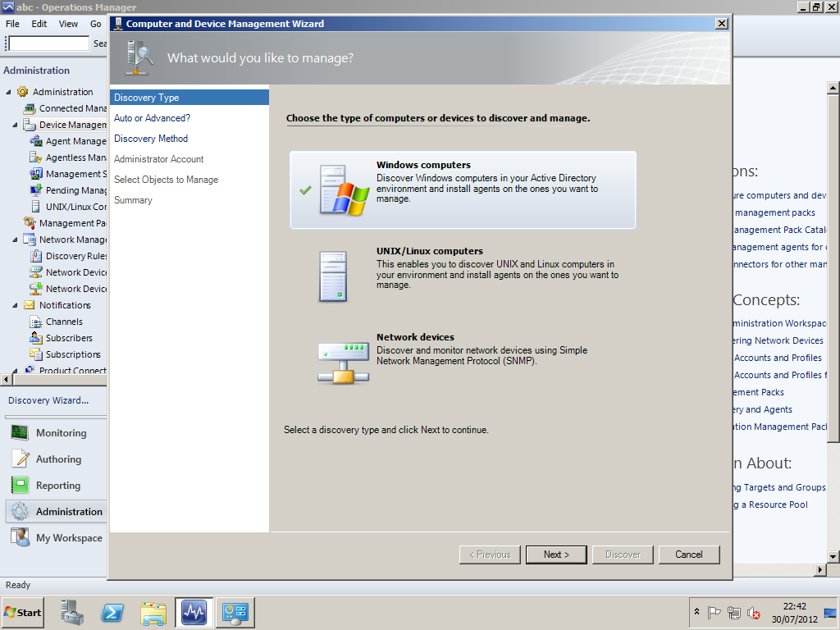This screenshot has height=630, width=840.
Task: Show hidden system tray icons
Action: (x=696, y=612)
